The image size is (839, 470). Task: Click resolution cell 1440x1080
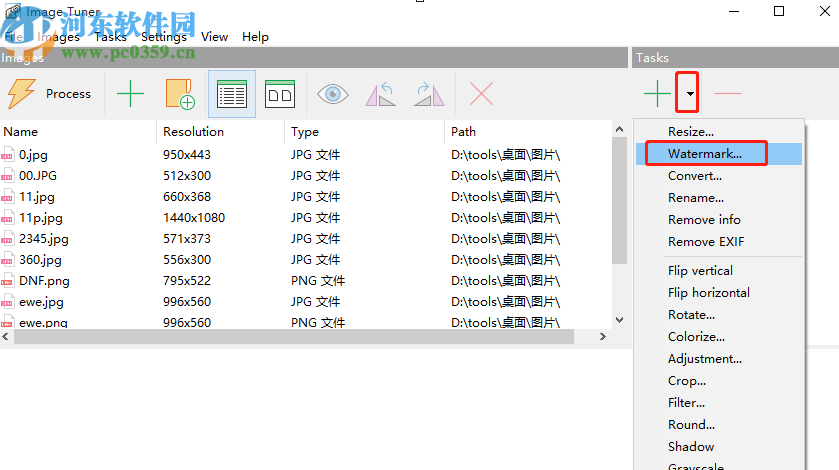194,218
